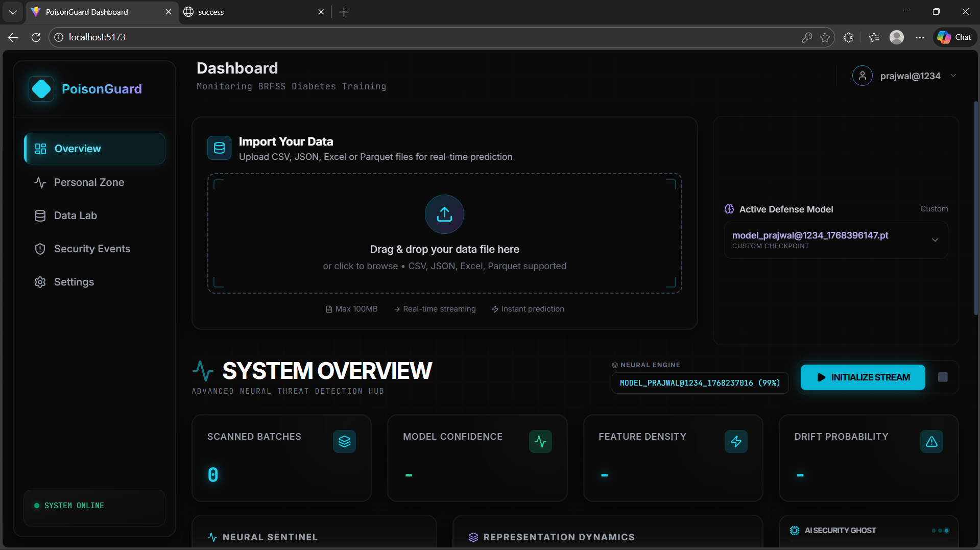
Task: Close the PoisonGuard Dashboard tab
Action: tap(169, 12)
